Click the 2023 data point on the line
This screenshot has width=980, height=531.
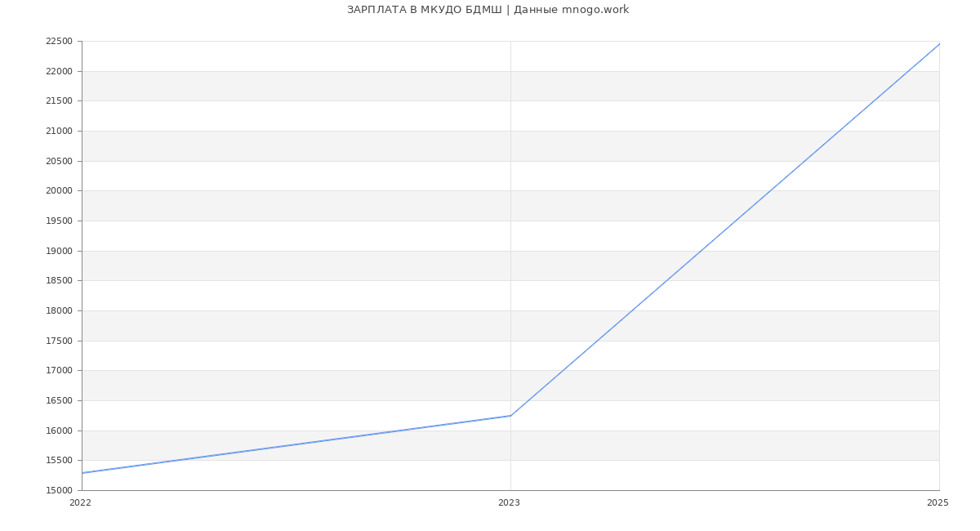coord(510,416)
